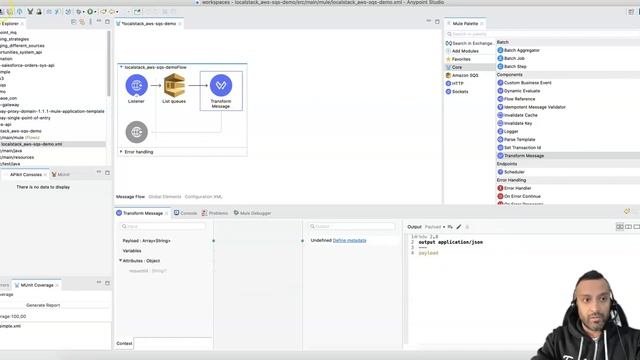Viewport: 640px width, 360px height.
Task: Click the input tree search field
Action: click(162, 226)
